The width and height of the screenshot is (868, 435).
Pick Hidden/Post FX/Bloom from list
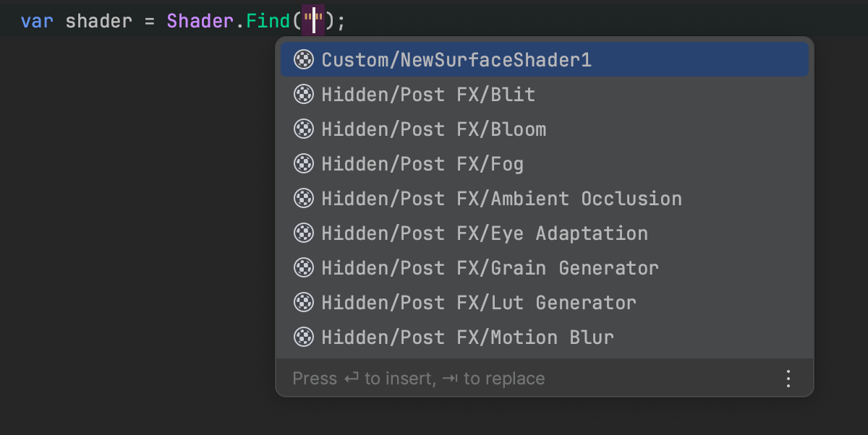coord(434,129)
